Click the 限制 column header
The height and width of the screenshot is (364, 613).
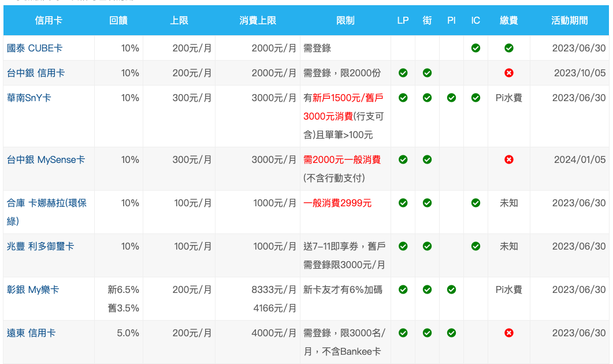tap(345, 20)
